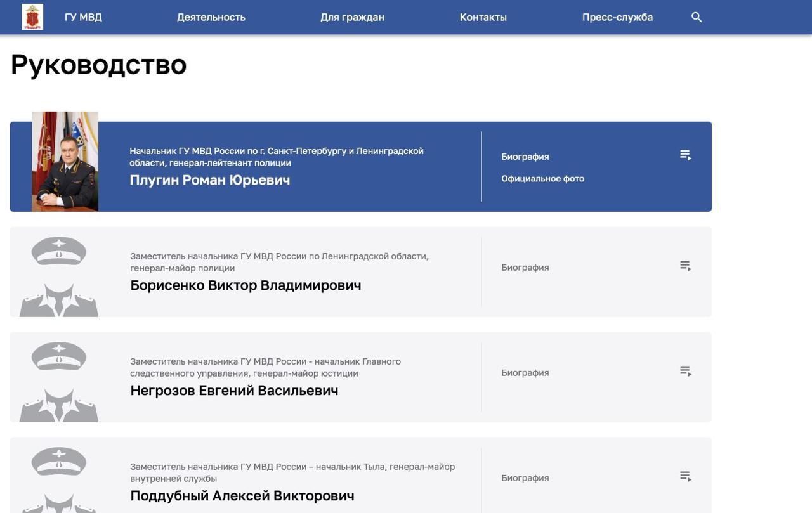Viewport: 812px width, 513px height.
Task: Open the Биография link for Негрозов
Action: (525, 372)
